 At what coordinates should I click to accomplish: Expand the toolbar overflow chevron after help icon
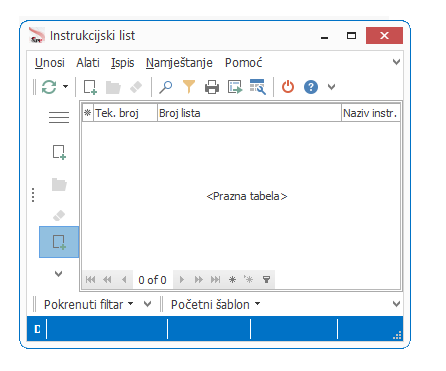pos(331,87)
